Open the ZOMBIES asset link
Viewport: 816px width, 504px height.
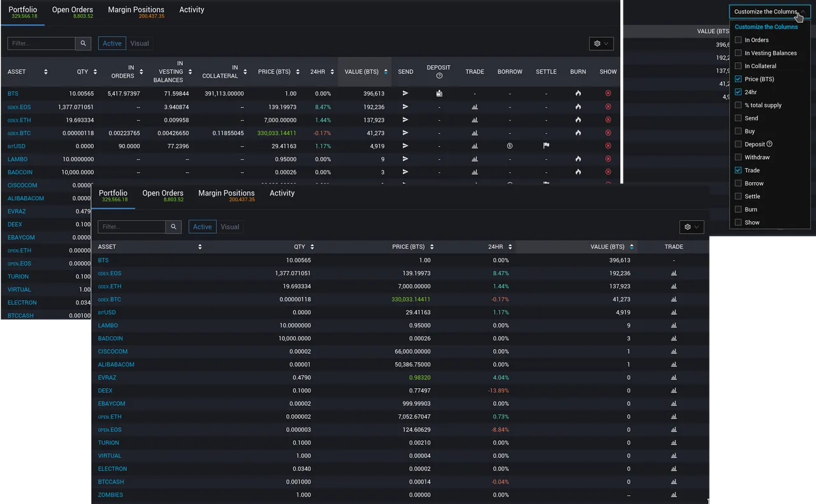pos(110,495)
